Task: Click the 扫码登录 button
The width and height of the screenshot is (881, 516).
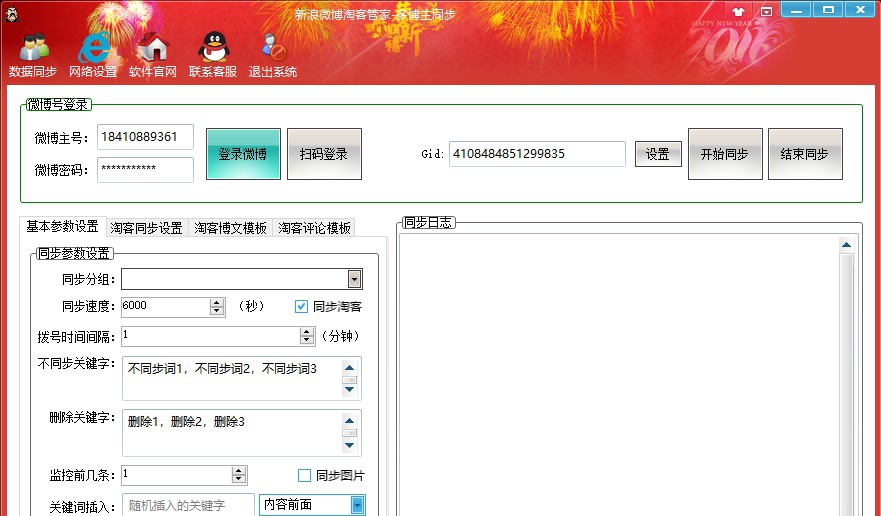Action: coord(324,154)
